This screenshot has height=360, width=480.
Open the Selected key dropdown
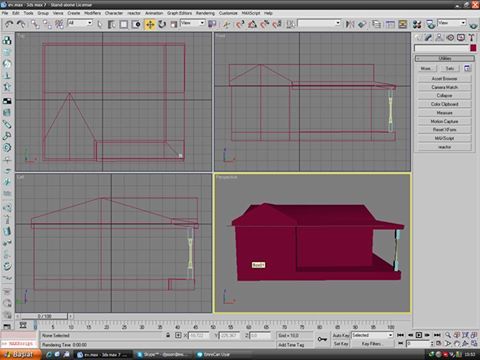point(372,335)
